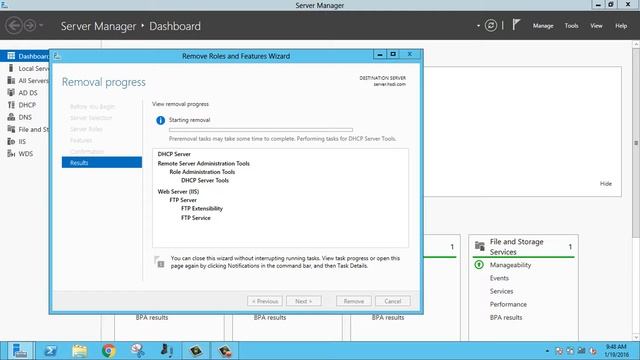Screen dimensions: 640x360
Task: Open DNS role page in sidebar
Action: tap(25, 117)
